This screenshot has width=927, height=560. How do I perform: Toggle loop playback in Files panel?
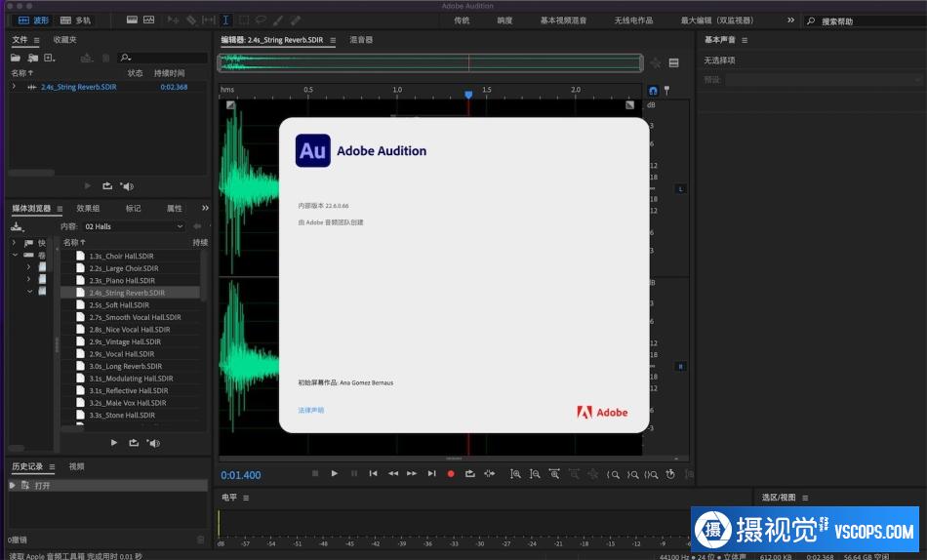(x=107, y=185)
